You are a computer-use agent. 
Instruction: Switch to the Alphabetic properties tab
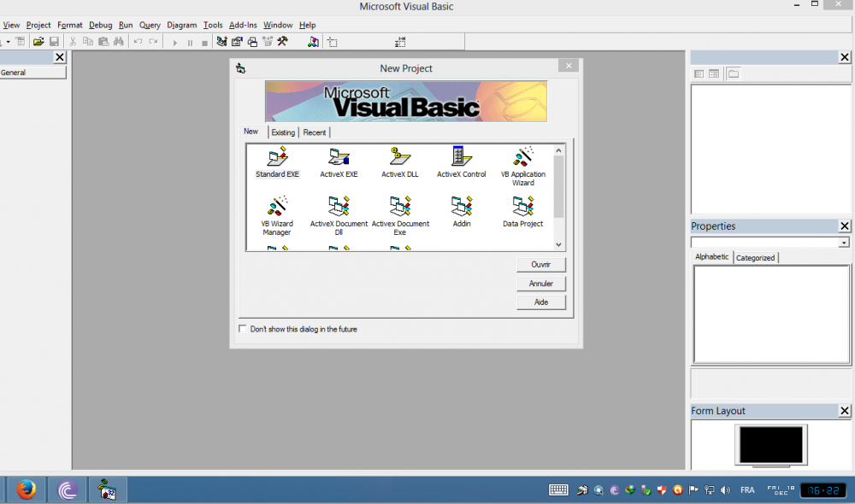(x=711, y=256)
